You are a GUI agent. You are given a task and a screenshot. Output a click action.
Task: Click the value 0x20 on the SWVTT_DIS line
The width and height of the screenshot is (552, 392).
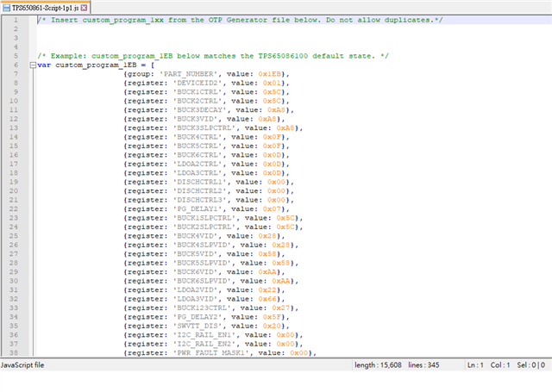pos(272,326)
